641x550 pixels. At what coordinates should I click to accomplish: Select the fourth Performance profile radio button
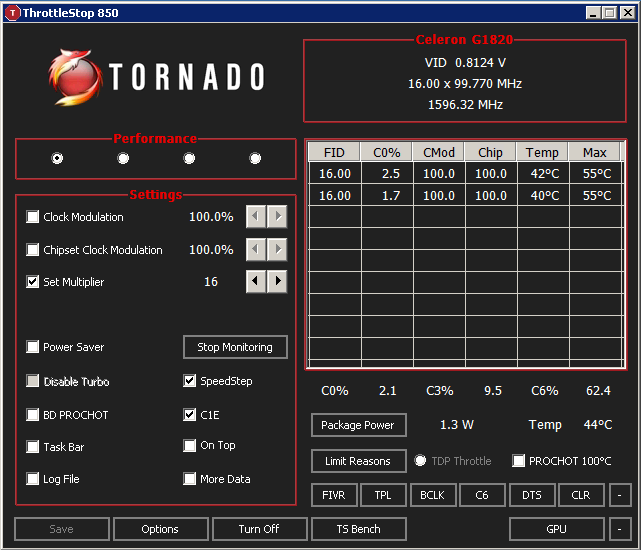point(255,158)
